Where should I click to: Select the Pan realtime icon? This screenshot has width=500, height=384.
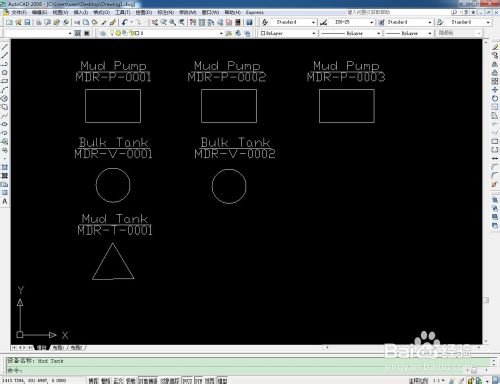click(x=155, y=22)
